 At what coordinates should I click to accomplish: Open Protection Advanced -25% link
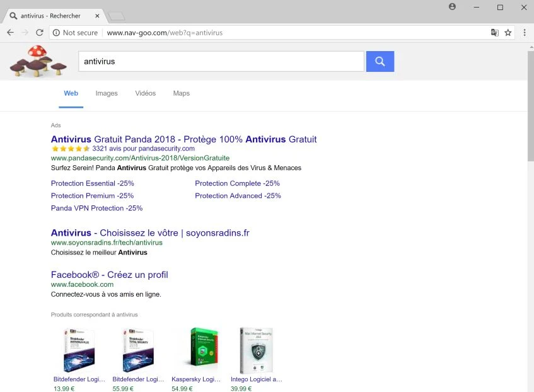[238, 196]
